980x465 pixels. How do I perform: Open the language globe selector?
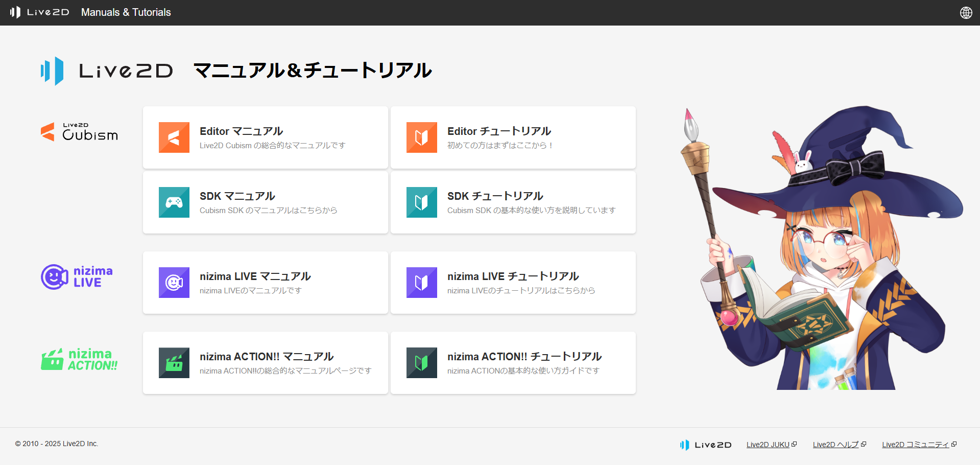966,13
